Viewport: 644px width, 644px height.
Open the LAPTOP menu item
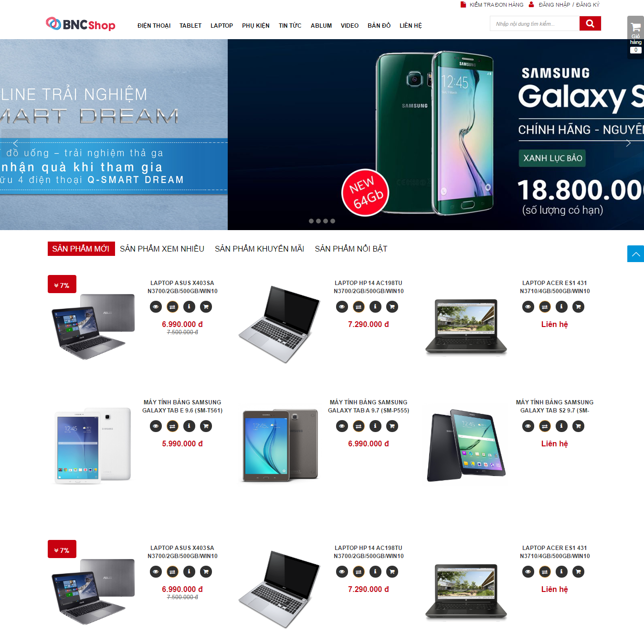click(222, 26)
